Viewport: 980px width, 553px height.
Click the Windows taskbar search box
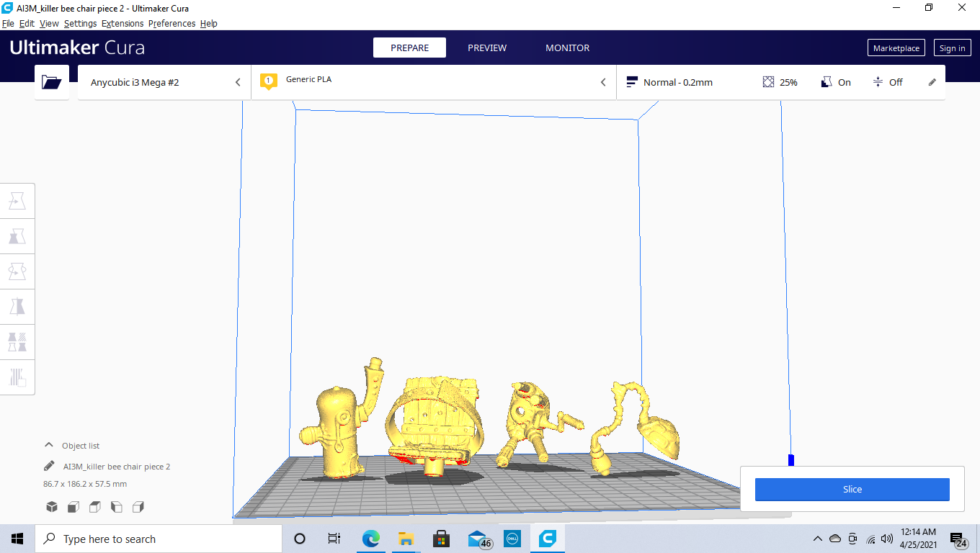159,539
